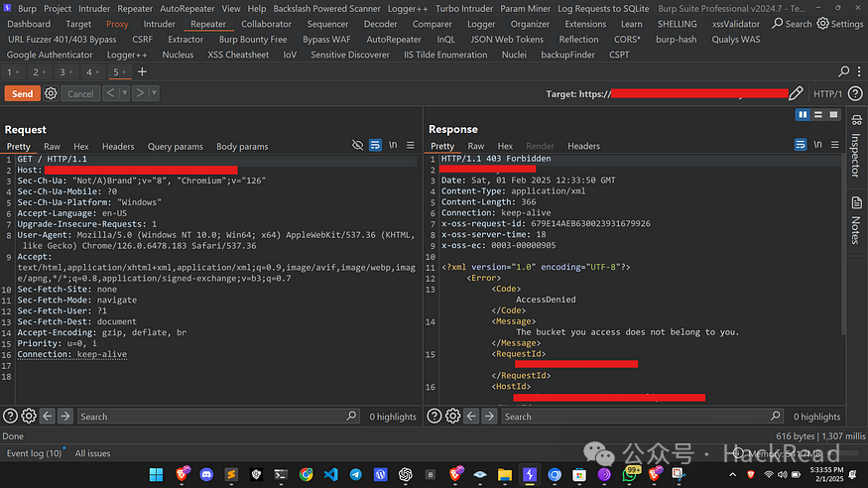This screenshot has height=488, width=868.
Task: Open Telegram from the taskbar
Action: tap(356, 474)
